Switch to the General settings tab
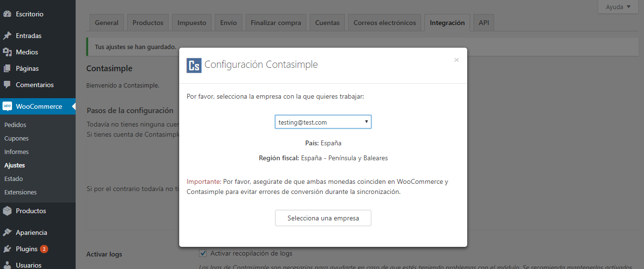This screenshot has width=644, height=269. tap(107, 23)
